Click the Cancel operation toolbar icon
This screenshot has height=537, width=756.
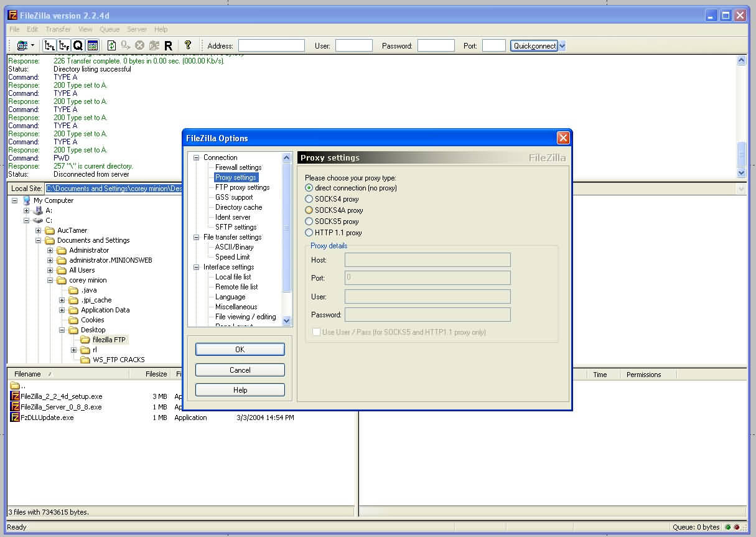click(139, 45)
